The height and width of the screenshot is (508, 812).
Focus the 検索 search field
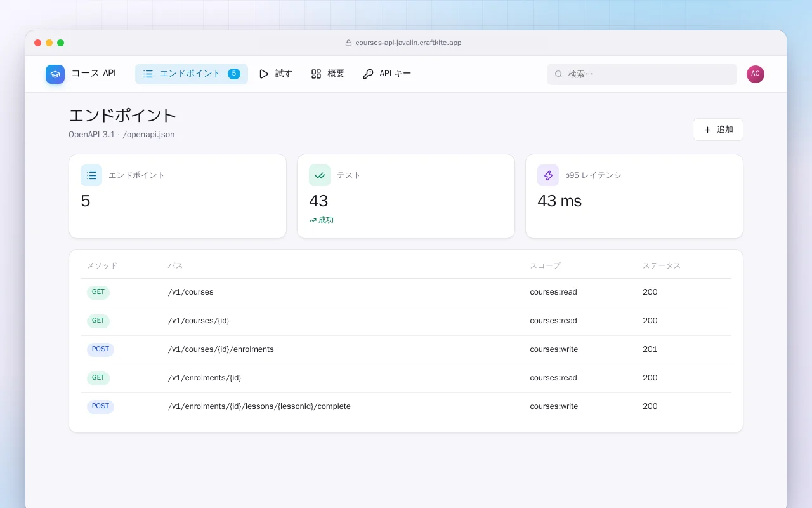(642, 74)
